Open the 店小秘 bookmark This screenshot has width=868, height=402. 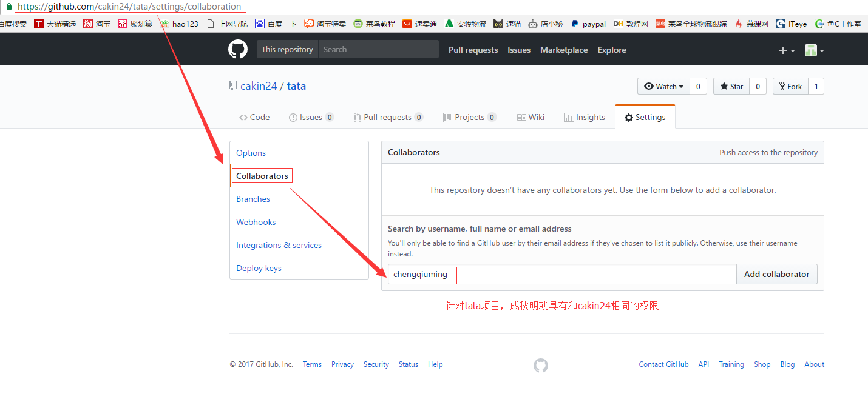(x=546, y=24)
